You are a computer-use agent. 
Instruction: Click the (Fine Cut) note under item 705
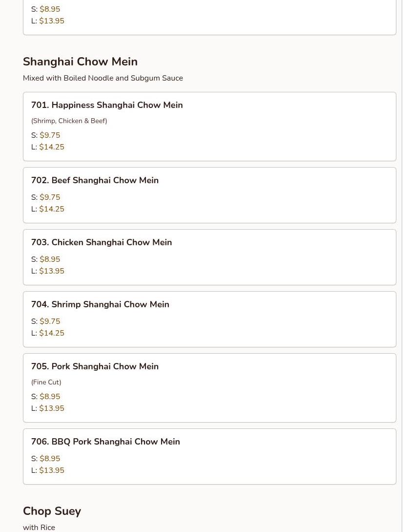tap(46, 382)
